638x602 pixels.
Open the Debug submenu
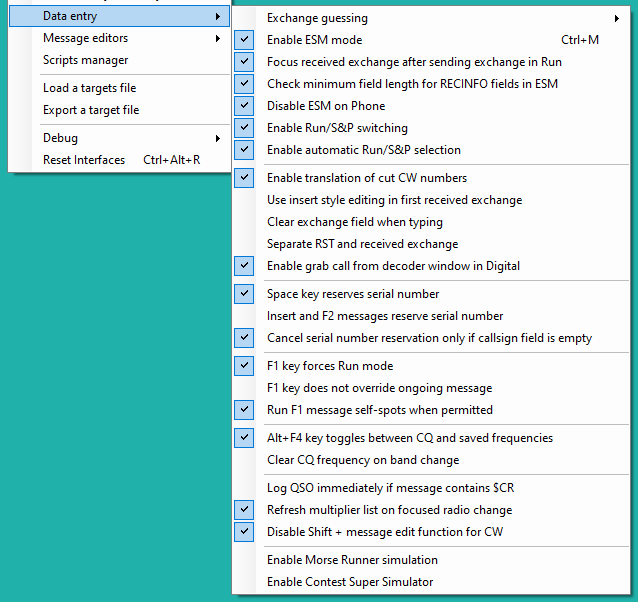click(x=119, y=138)
